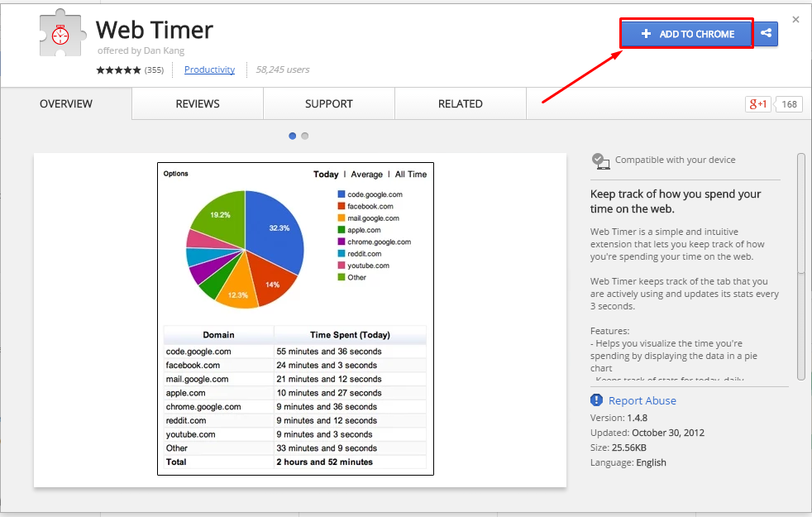Click 'Compatible with your device' text
Image resolution: width=812 pixels, height=517 pixels.
(676, 160)
